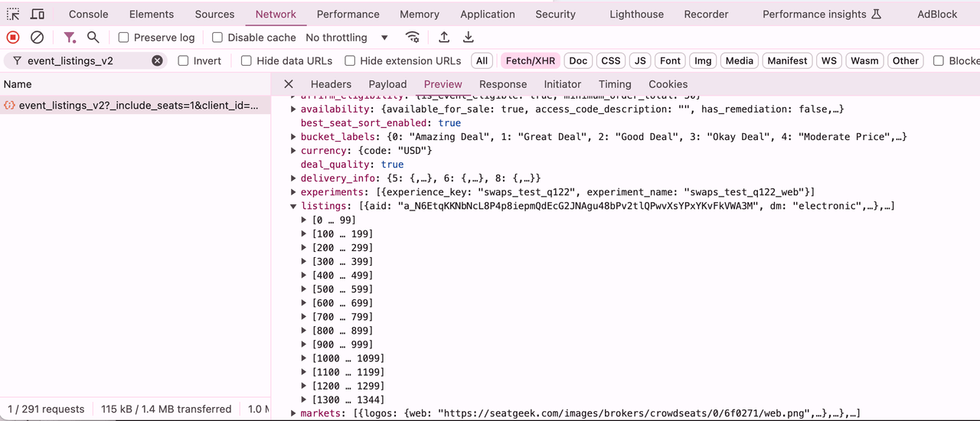Filter requests by WS type

[x=829, y=60]
